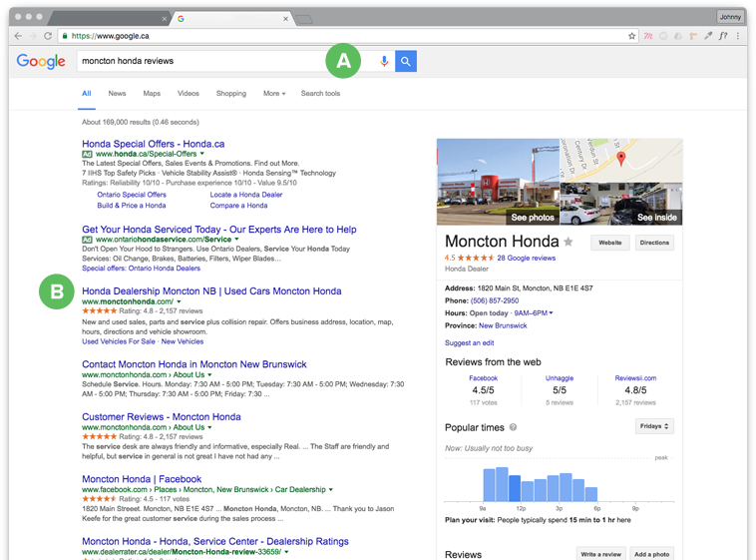
Task: Open Reviewsii.com reviews link
Action: 635,378
